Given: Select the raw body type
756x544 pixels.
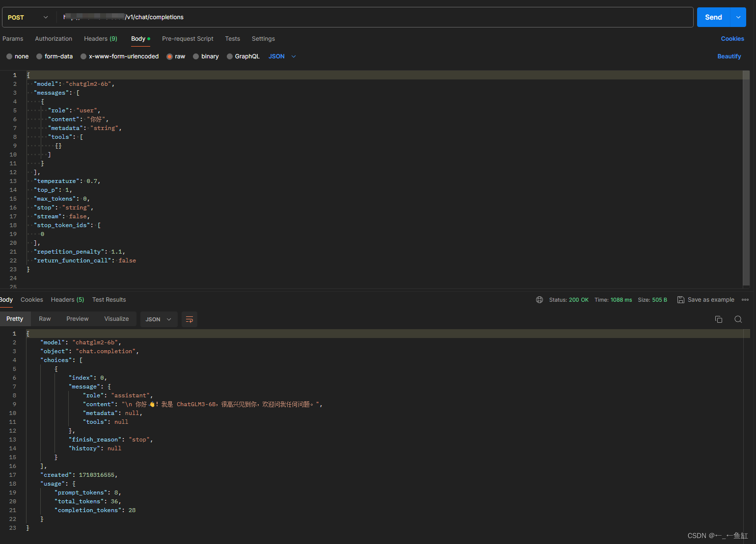Looking at the screenshot, I should coord(176,56).
